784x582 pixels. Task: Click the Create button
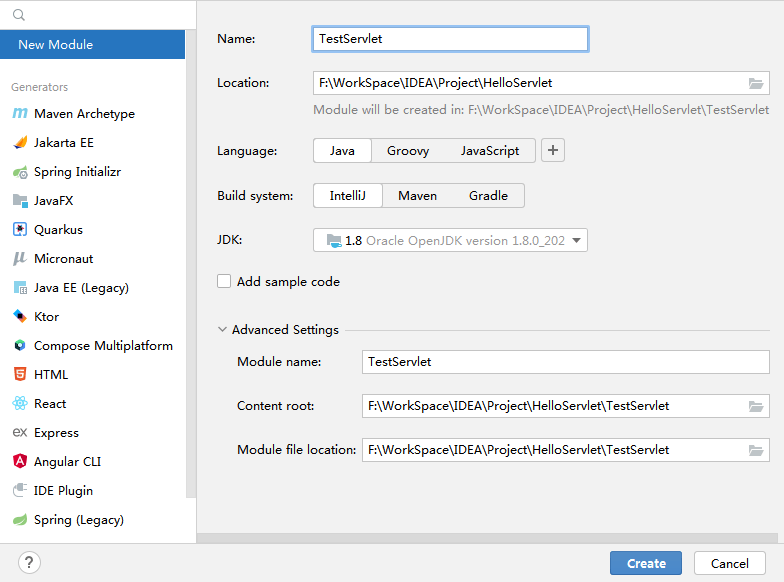(646, 564)
